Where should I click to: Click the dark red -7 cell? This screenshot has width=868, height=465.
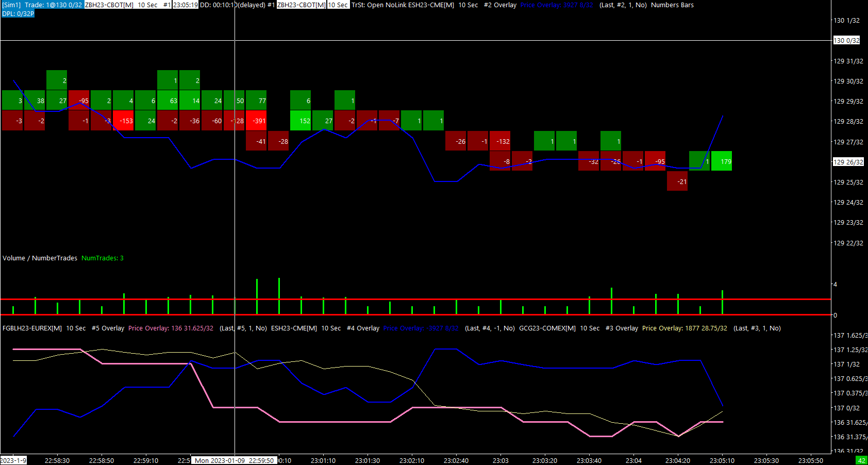(389, 121)
